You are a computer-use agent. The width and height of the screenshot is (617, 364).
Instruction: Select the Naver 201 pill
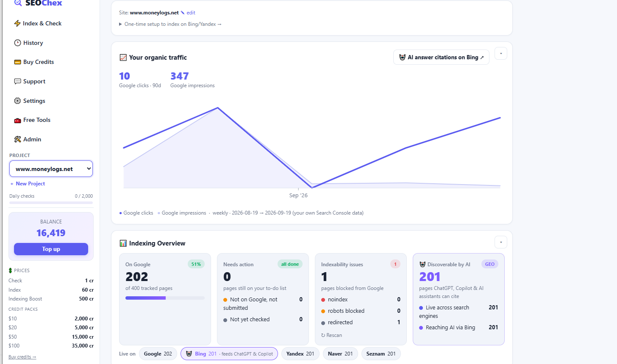pos(340,354)
